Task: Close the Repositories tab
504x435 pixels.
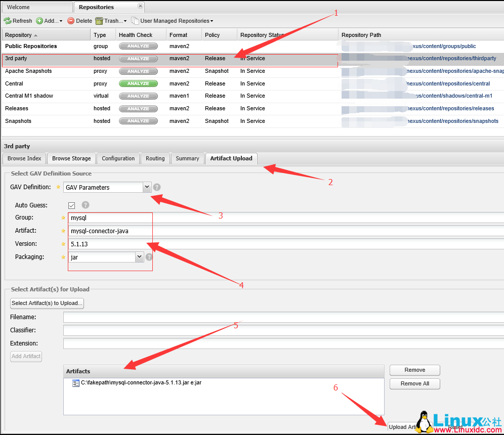Action: pos(140,6)
